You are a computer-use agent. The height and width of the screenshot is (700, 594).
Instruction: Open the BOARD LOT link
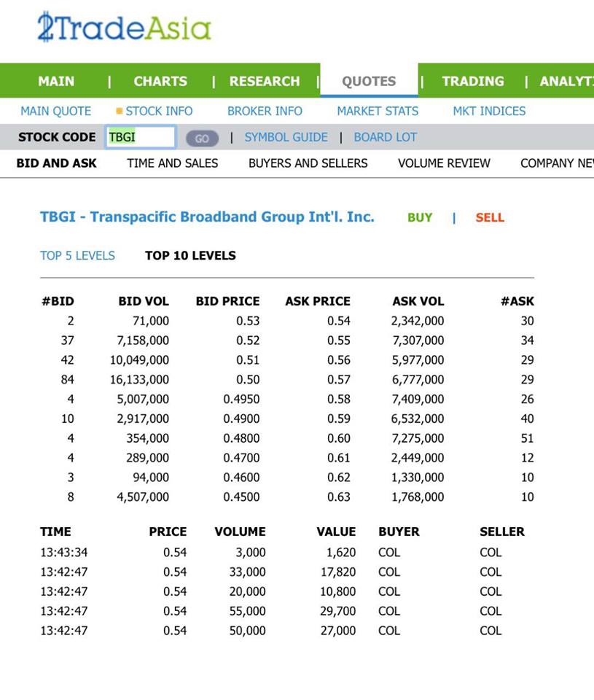(x=385, y=137)
